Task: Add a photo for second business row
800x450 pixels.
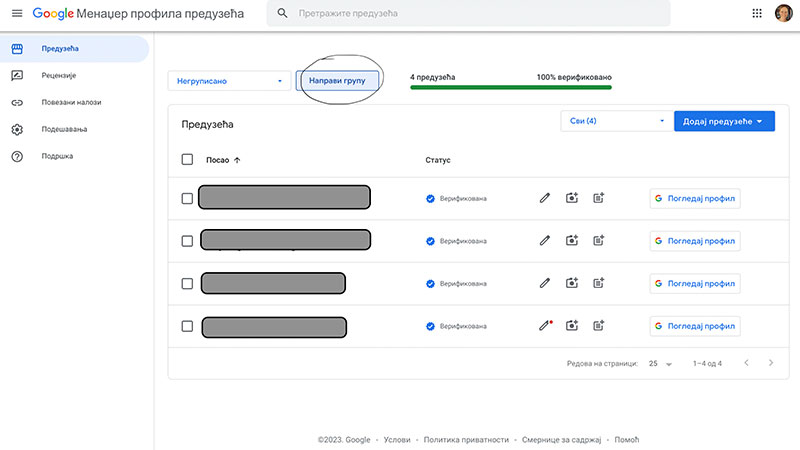Action: pyautogui.click(x=572, y=240)
